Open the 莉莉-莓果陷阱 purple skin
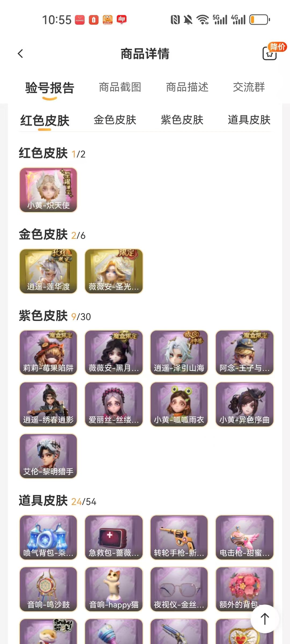290x644 pixels. (48, 352)
